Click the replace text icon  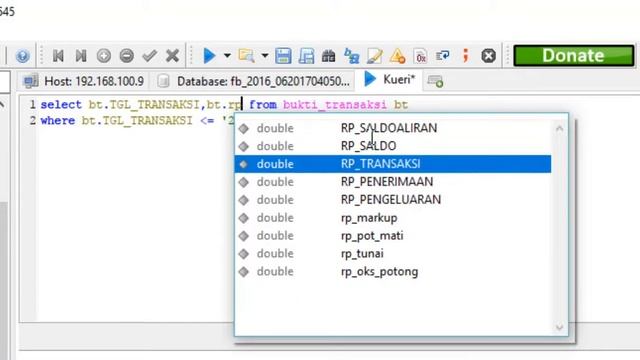point(351,56)
